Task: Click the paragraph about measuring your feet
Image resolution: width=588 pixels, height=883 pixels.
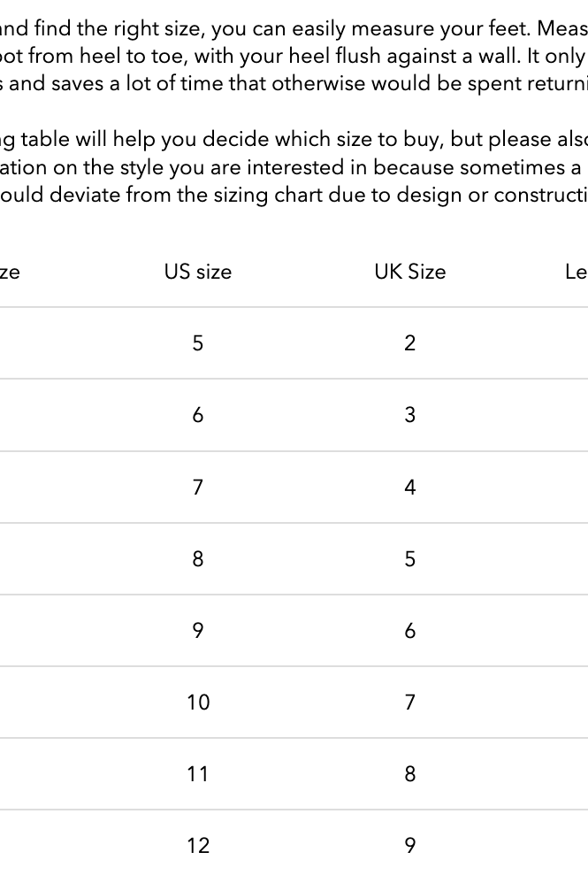Action: (x=294, y=56)
